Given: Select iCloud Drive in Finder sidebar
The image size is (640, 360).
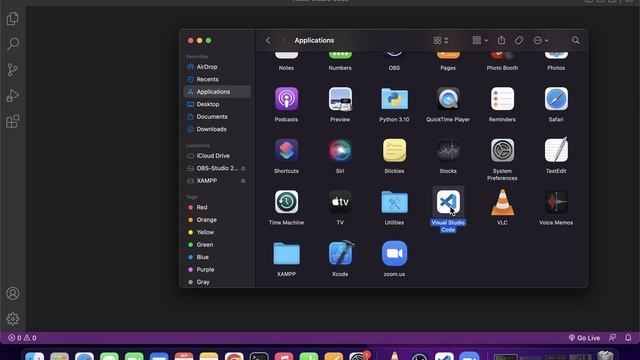Looking at the screenshot, I should click(217, 156).
